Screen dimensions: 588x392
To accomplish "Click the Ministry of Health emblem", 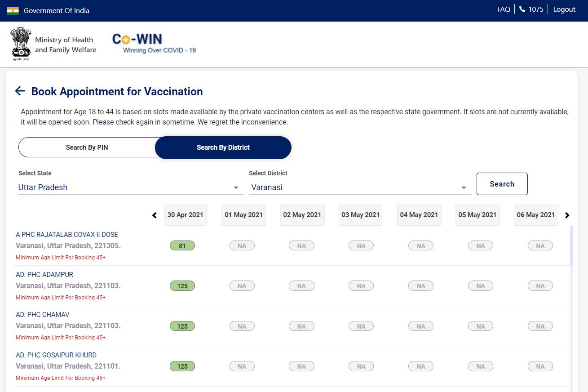I will pos(21,44).
